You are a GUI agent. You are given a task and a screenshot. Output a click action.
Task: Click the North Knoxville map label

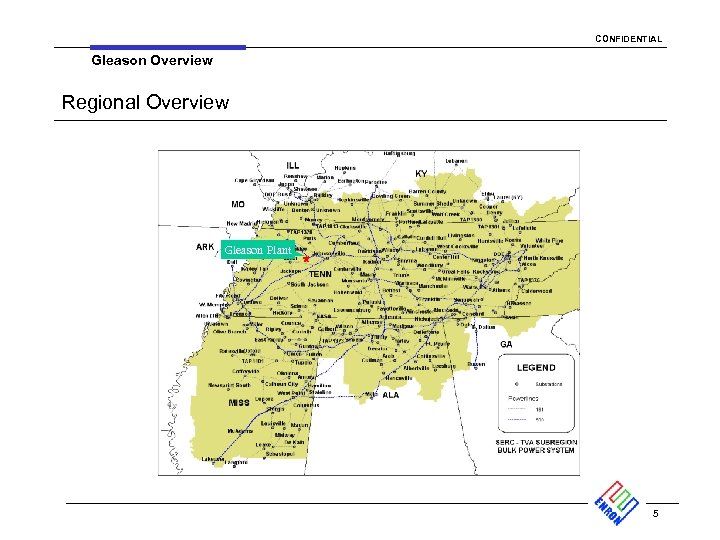tap(543, 258)
